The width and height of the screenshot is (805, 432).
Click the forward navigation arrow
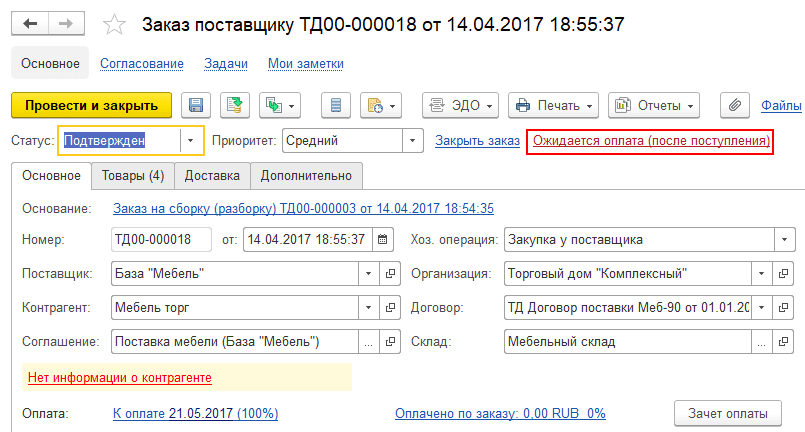[x=66, y=24]
